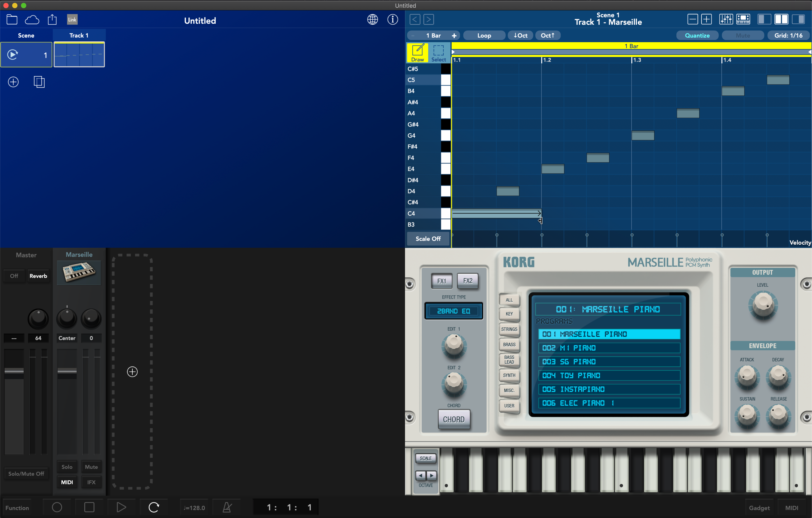This screenshot has width=812, height=518.
Task: Click the Master reverb knob
Action: 38,319
